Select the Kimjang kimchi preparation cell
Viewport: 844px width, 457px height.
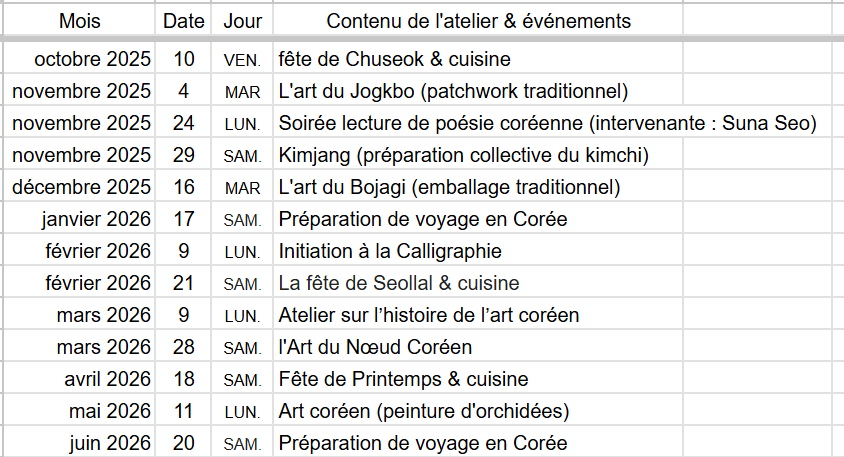[464, 156]
